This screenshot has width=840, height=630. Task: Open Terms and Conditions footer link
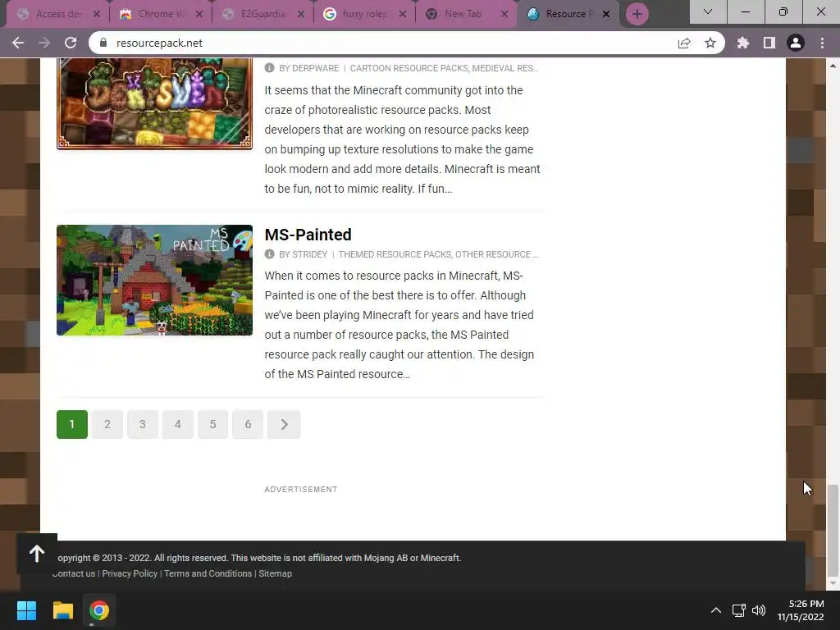pos(208,573)
